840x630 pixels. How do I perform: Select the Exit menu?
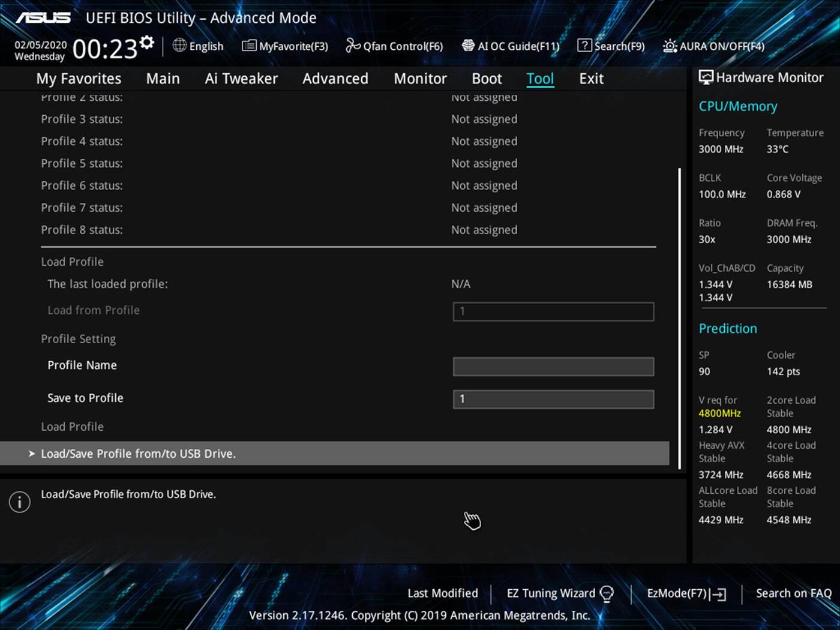[x=591, y=78]
